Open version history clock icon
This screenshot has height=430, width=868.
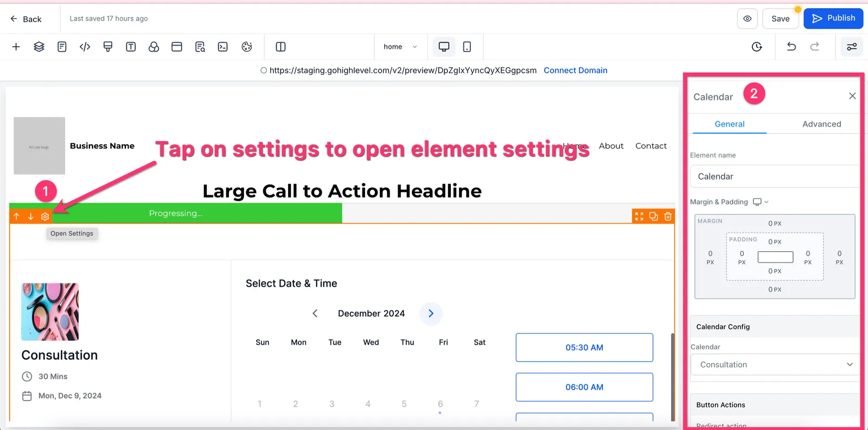pos(757,47)
